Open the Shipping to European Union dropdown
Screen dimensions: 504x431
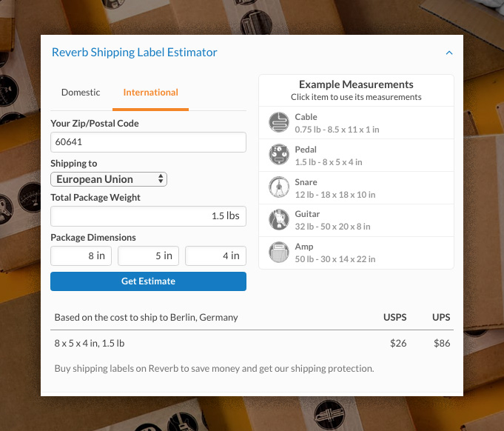109,179
